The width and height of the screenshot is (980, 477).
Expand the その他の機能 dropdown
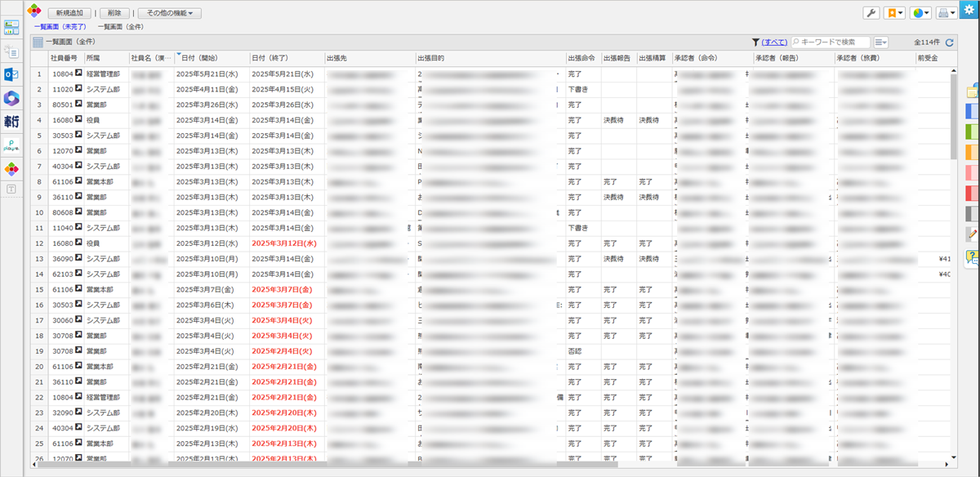point(169,13)
